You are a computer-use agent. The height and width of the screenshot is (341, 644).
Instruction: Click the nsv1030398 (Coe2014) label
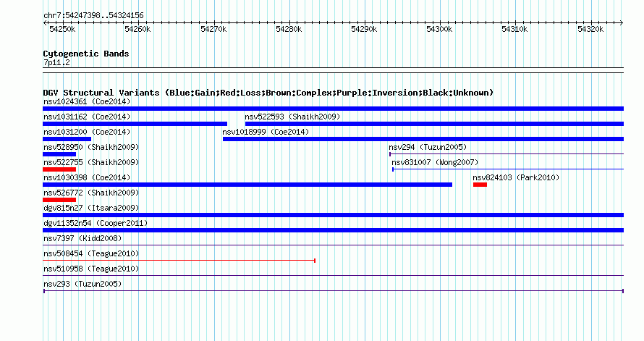point(87,177)
